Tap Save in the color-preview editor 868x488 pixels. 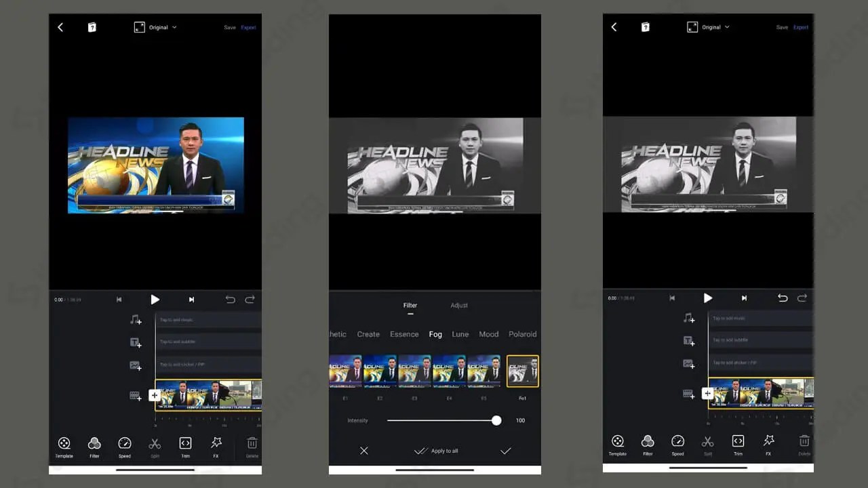(x=230, y=28)
